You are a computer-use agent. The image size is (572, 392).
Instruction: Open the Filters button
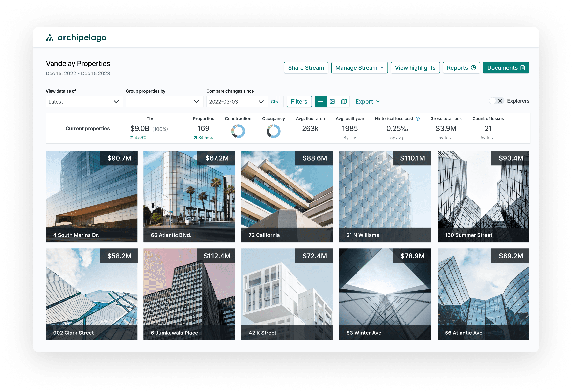pos(299,102)
